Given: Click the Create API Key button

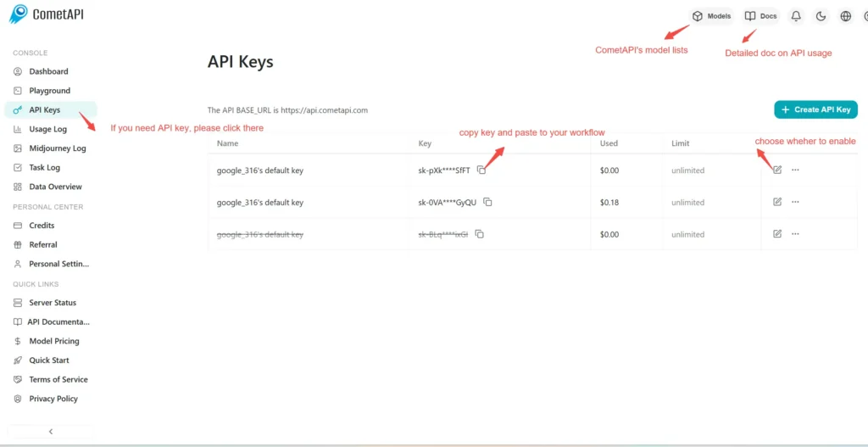Looking at the screenshot, I should coord(815,109).
